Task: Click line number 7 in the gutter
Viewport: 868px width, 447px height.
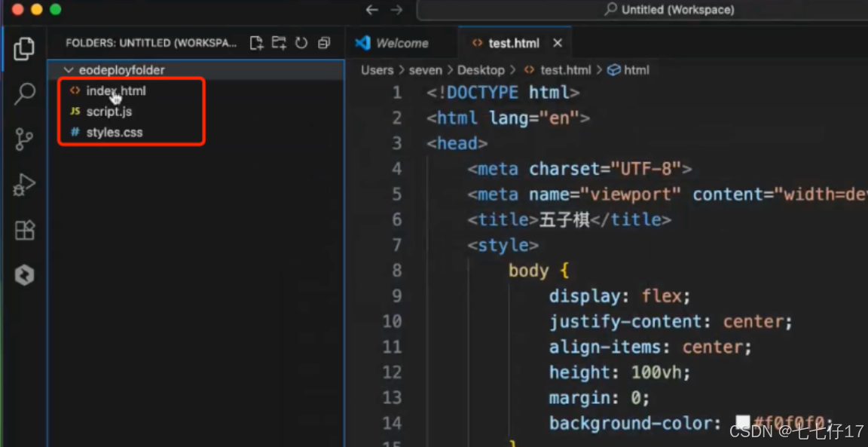Action: pos(396,246)
